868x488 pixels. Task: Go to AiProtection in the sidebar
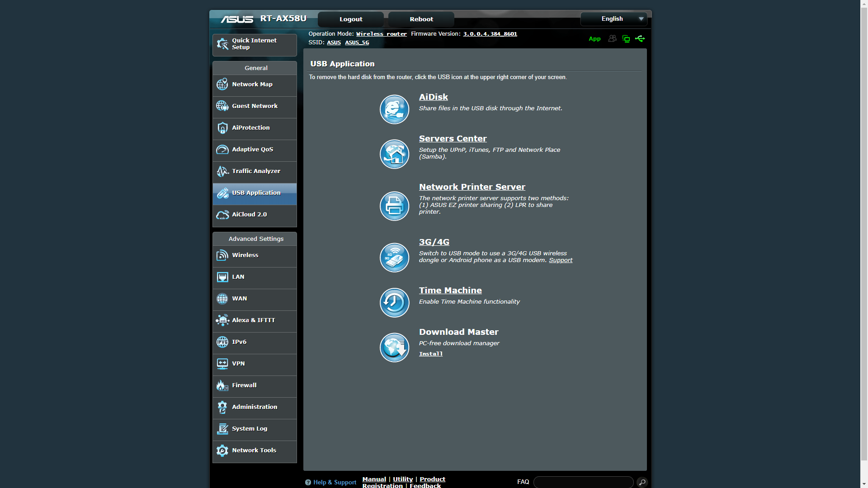(255, 128)
